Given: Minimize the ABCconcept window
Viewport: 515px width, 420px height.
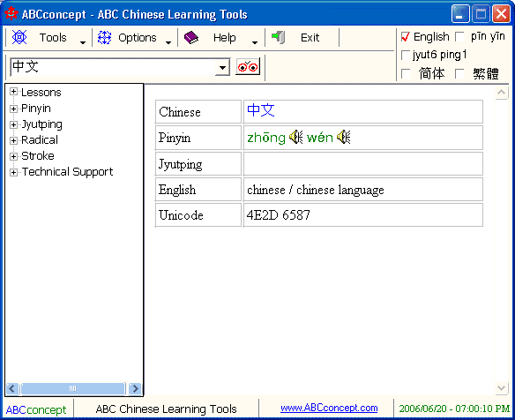Looking at the screenshot, I should [460, 14].
